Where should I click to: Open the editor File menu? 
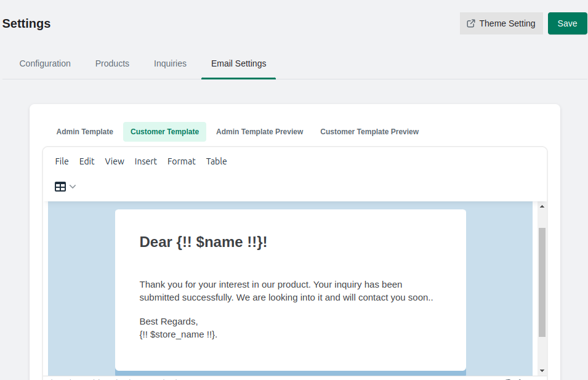pos(62,161)
